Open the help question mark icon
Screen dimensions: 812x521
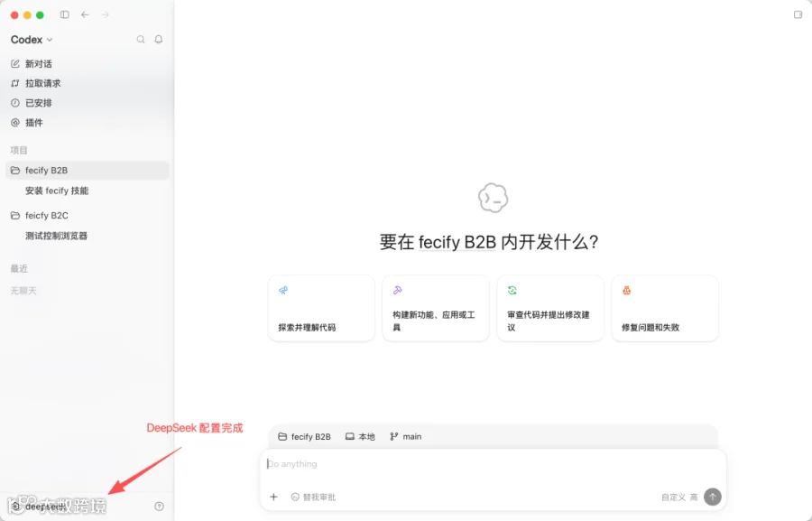coord(159,507)
